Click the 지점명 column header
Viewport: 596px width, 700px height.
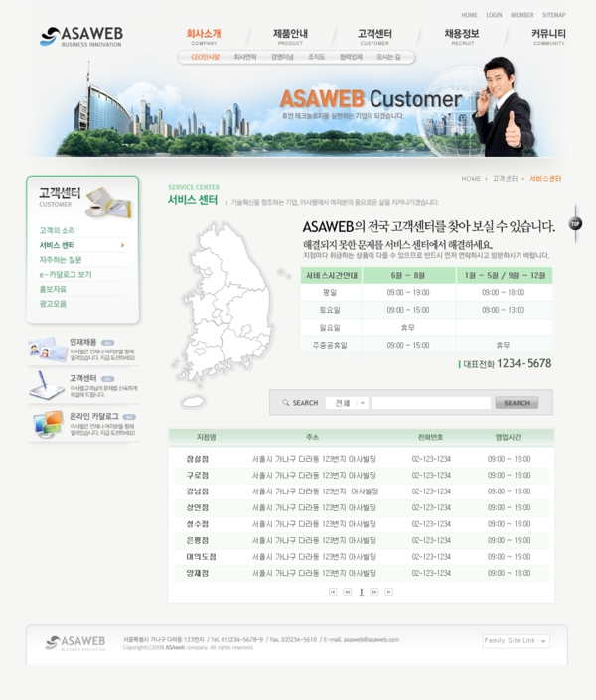point(206,437)
